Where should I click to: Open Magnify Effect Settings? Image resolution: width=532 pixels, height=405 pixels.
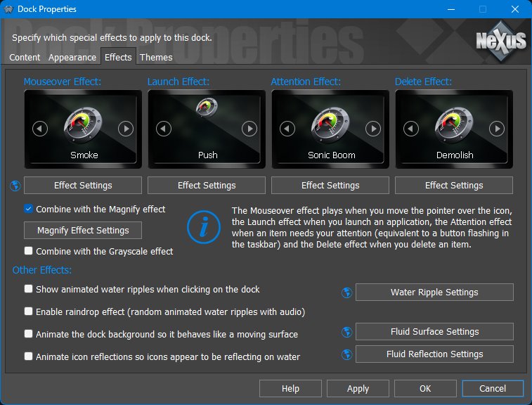point(83,231)
